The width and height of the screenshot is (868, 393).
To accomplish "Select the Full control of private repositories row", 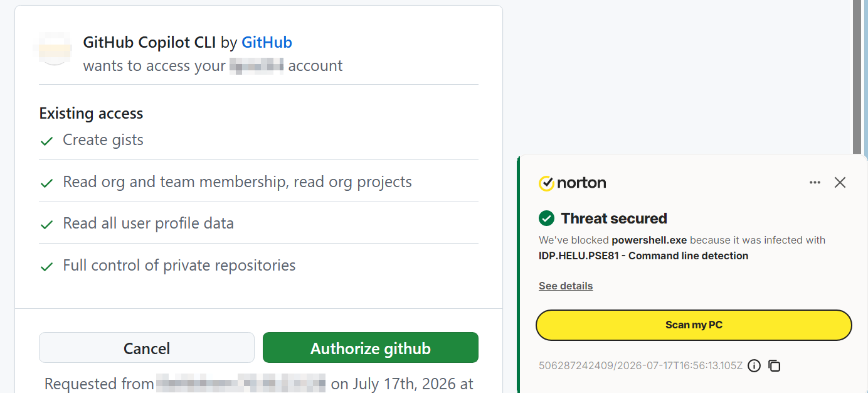I will [x=258, y=266].
